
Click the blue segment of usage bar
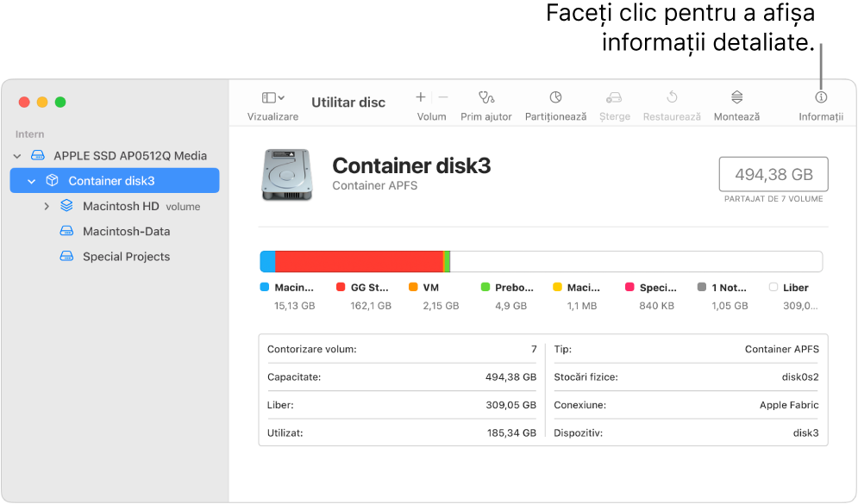pos(267,261)
